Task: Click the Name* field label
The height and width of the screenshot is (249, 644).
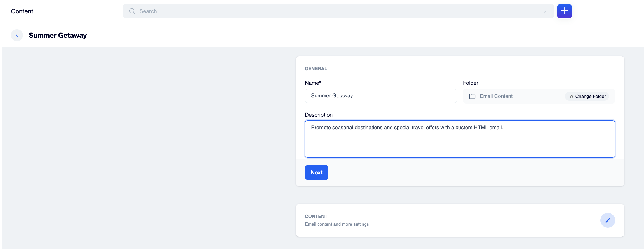Action: click(x=313, y=83)
